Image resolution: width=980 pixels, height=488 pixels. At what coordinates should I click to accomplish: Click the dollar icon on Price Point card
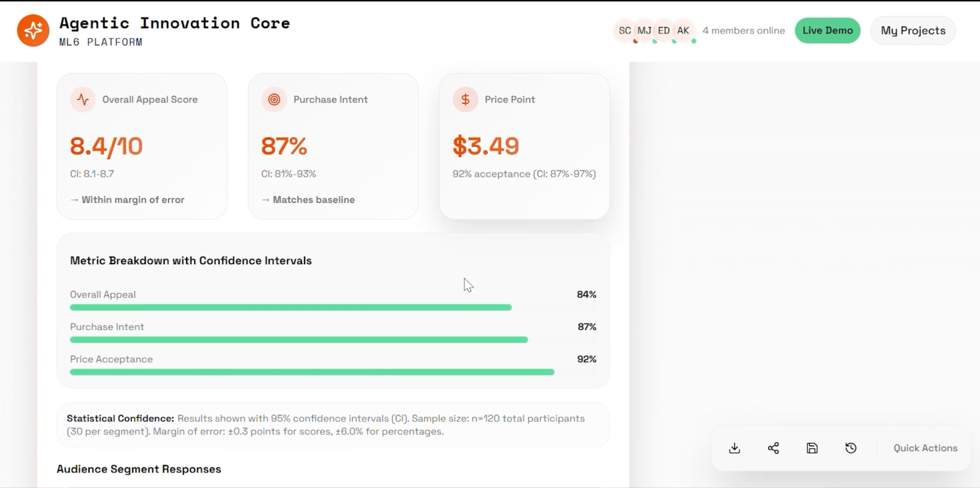(465, 99)
